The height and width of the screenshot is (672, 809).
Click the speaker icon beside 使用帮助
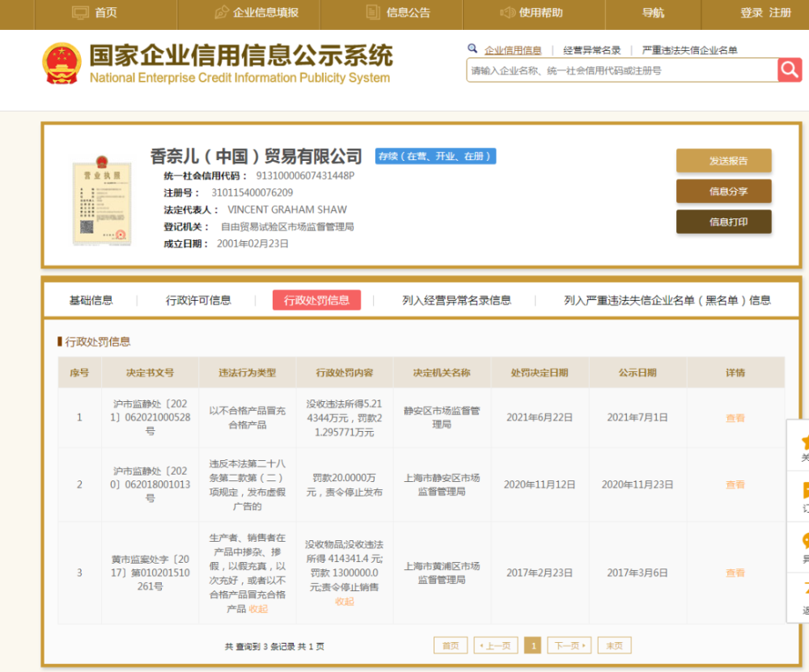click(x=508, y=12)
